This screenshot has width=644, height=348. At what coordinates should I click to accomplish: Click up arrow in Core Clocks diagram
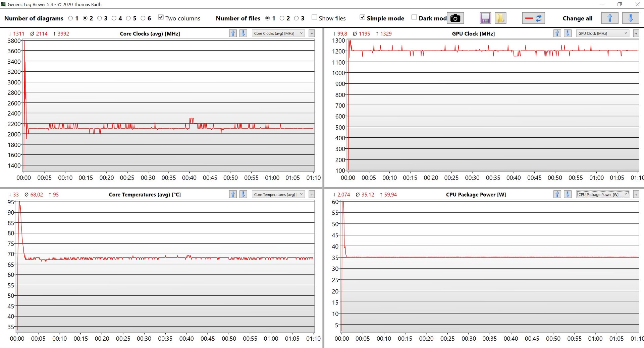pos(233,33)
